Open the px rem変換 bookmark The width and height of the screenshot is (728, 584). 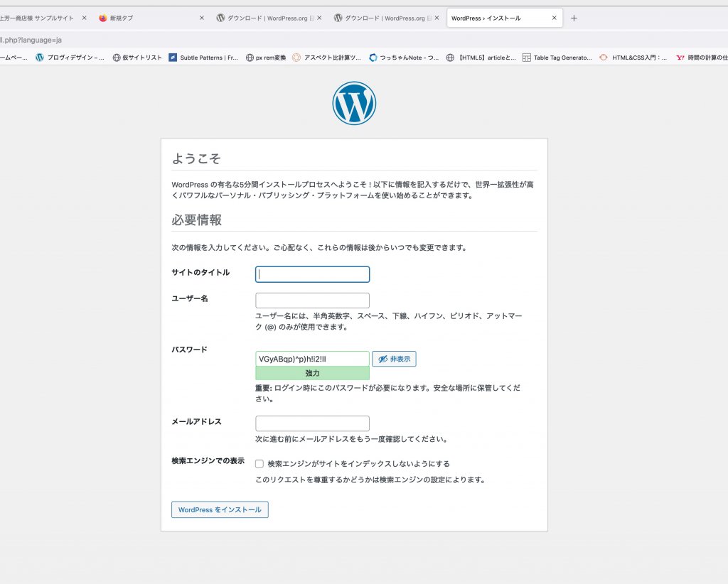(x=265, y=58)
